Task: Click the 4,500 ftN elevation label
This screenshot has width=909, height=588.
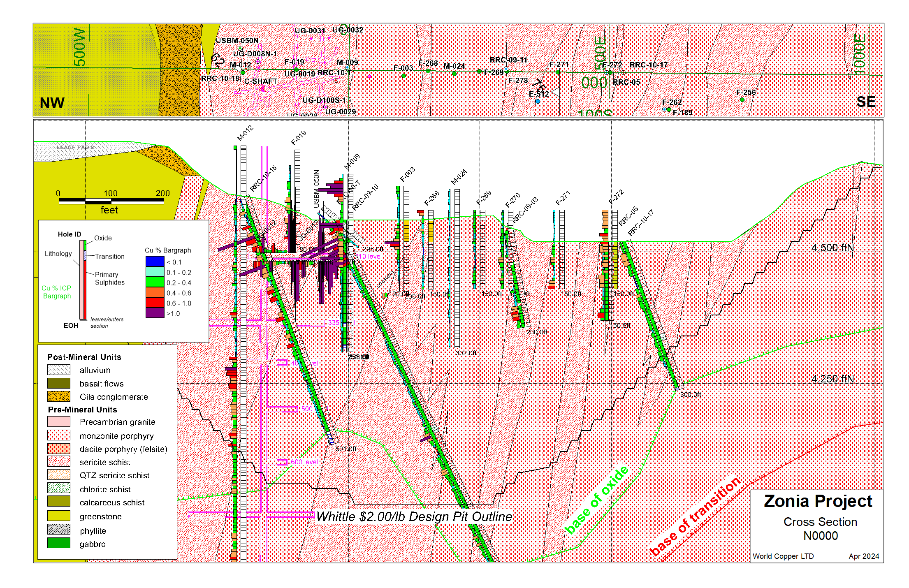Action: [x=832, y=248]
